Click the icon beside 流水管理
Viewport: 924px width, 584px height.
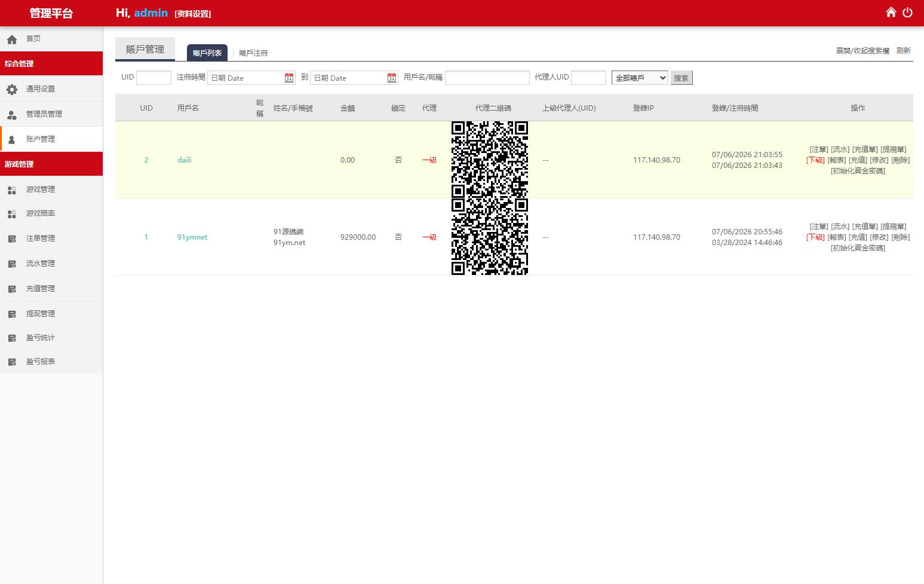12,264
